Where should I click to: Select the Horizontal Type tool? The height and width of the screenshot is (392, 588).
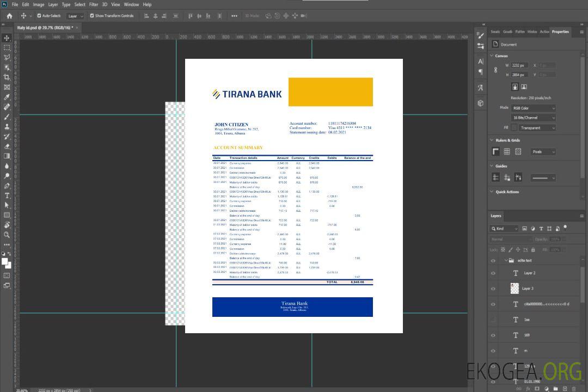7,195
